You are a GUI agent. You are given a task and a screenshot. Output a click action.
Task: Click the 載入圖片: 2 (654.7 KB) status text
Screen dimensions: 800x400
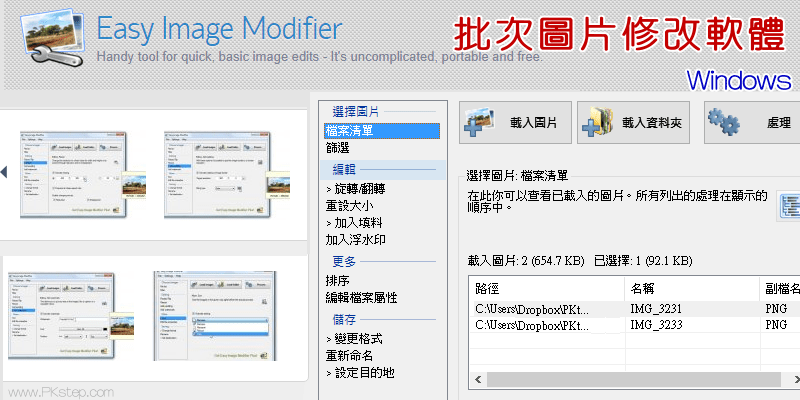click(526, 261)
